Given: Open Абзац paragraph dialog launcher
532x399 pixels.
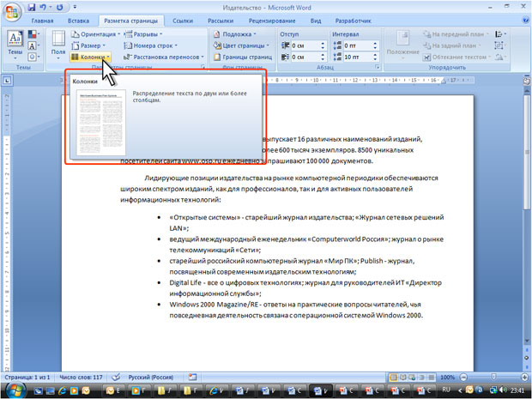Looking at the screenshot, I should coord(378,67).
